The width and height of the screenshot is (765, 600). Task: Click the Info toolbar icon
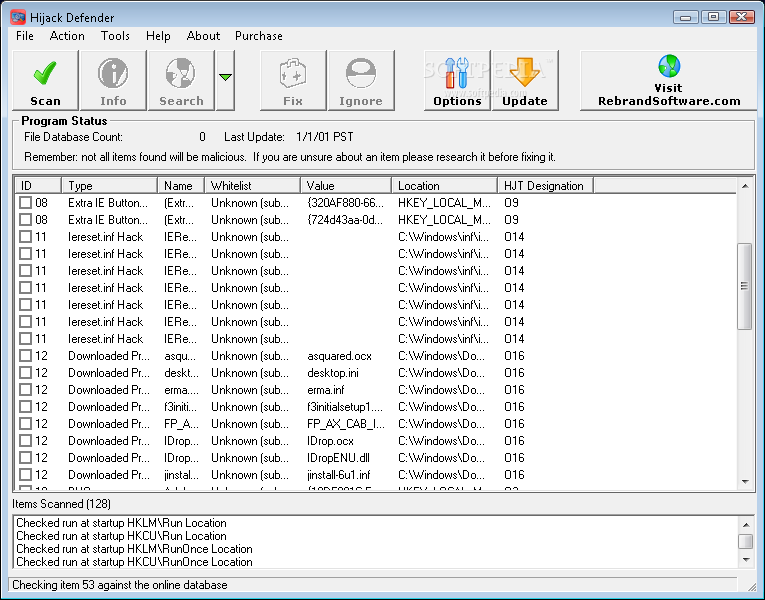point(113,80)
